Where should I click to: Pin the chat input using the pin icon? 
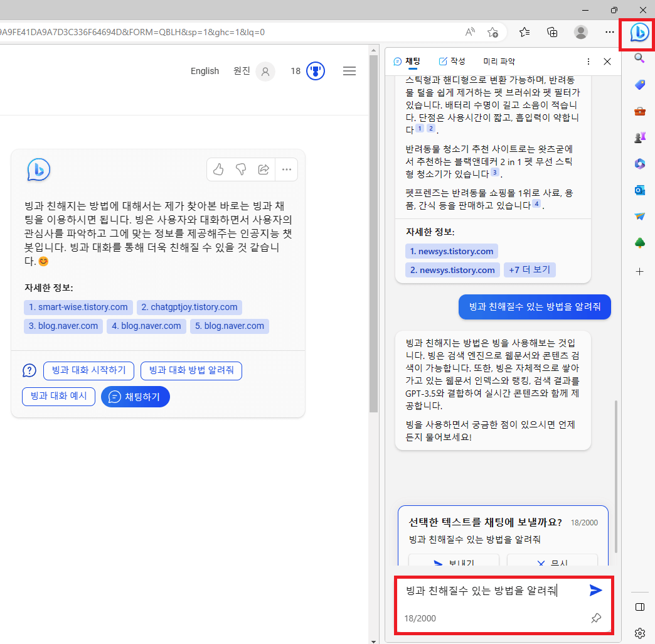(x=595, y=618)
